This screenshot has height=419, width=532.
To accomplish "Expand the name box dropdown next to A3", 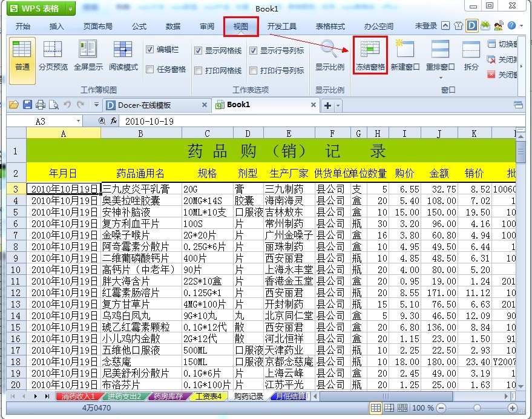I will [x=78, y=121].
